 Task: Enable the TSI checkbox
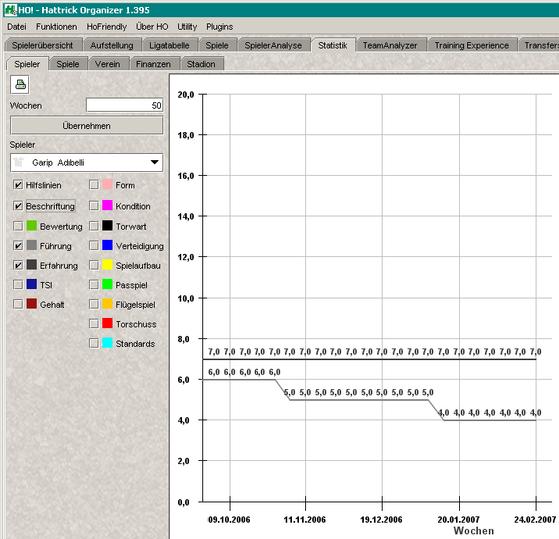click(x=18, y=284)
